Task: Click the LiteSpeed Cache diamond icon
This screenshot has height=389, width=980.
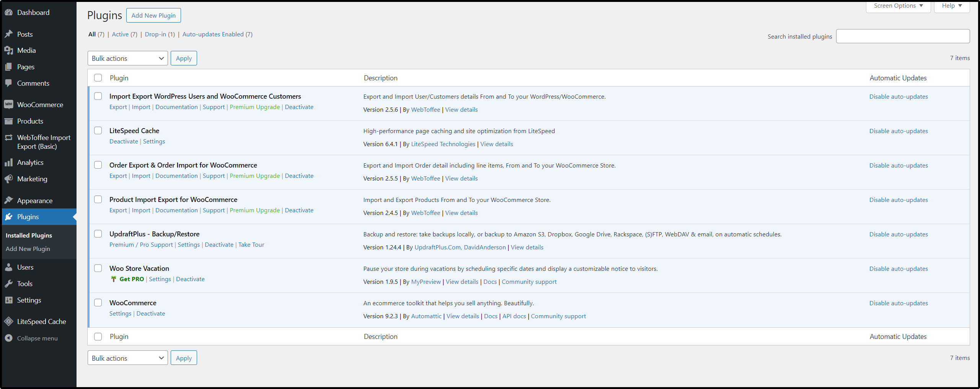Action: point(8,322)
